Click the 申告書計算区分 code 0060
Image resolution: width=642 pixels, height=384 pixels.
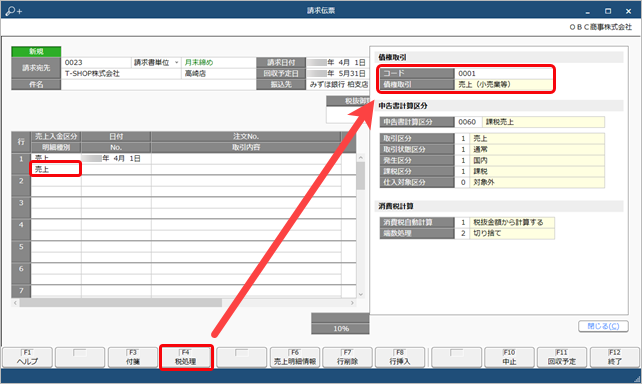pyautogui.click(x=468, y=122)
